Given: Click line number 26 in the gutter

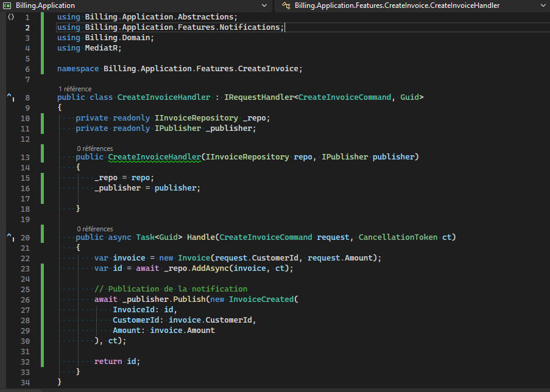Looking at the screenshot, I should 24,299.
